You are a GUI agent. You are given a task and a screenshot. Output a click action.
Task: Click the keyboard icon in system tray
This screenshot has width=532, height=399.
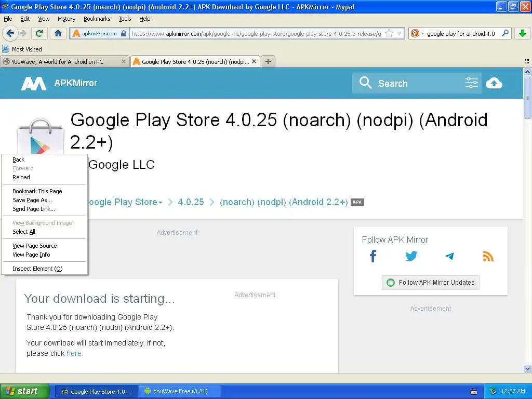tap(474, 392)
